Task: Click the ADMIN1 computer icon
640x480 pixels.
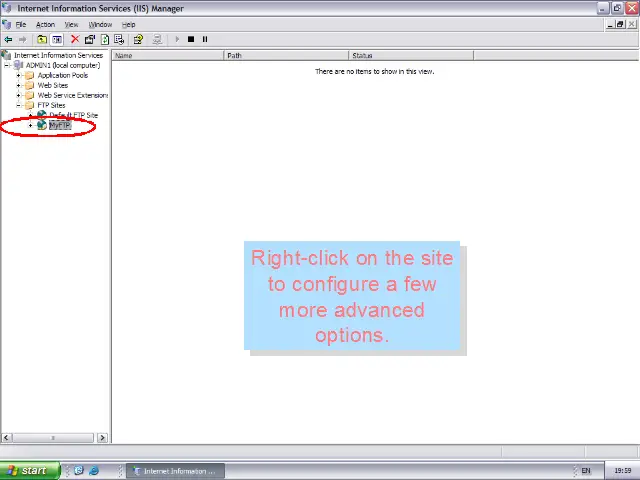Action: [18, 65]
